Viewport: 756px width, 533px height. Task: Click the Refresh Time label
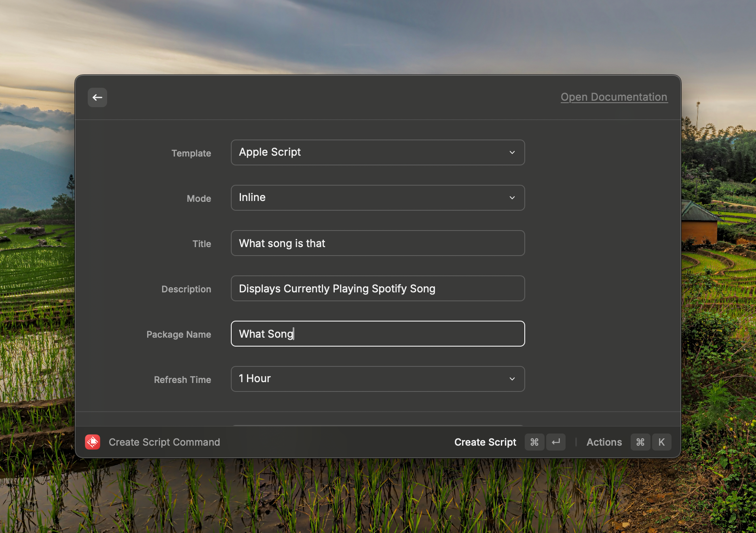click(x=182, y=380)
